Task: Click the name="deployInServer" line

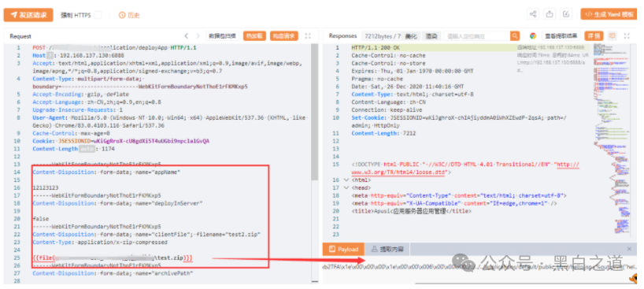Action: tap(117, 203)
